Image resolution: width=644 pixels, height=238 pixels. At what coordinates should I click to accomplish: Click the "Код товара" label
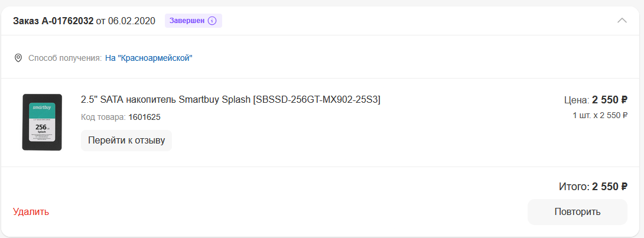pyautogui.click(x=103, y=117)
